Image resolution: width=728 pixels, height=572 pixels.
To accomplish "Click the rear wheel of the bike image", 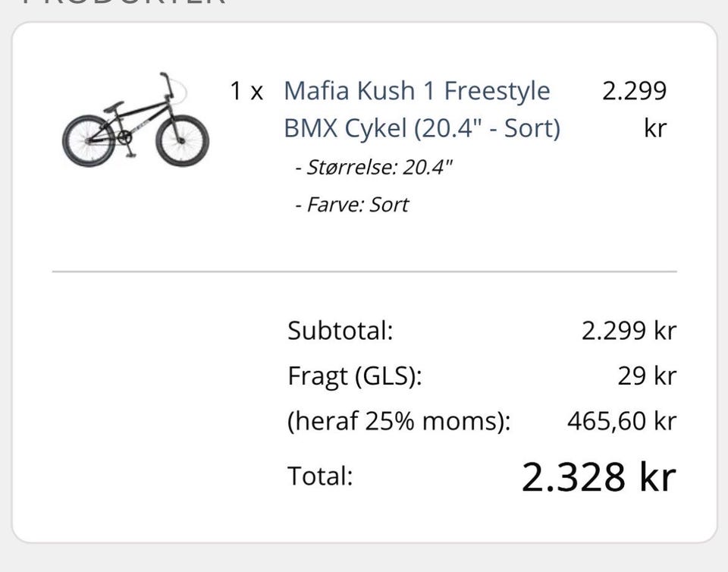I will 89,142.
